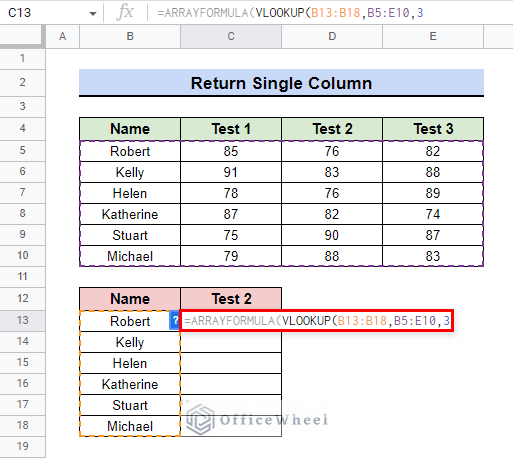
Task: Click the Kelly cell in row 6
Action: point(130,172)
